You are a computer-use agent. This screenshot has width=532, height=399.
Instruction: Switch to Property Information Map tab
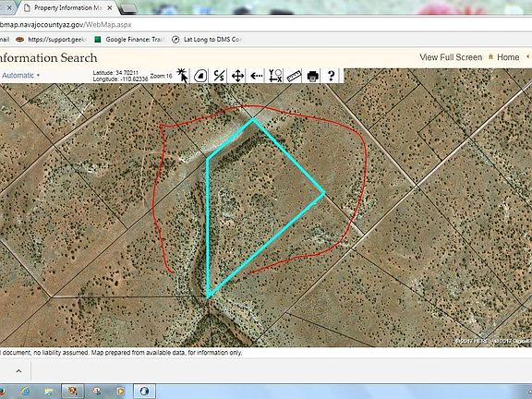coord(66,7)
